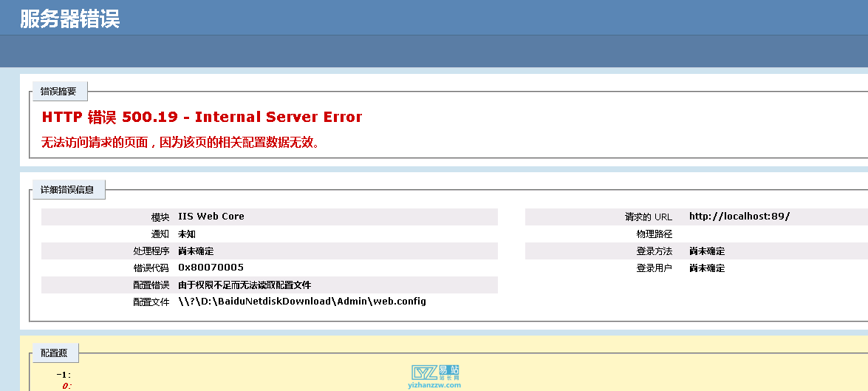The width and height of the screenshot is (868, 391).
Task: Click the 请求的 URL field label
Action: [649, 217]
